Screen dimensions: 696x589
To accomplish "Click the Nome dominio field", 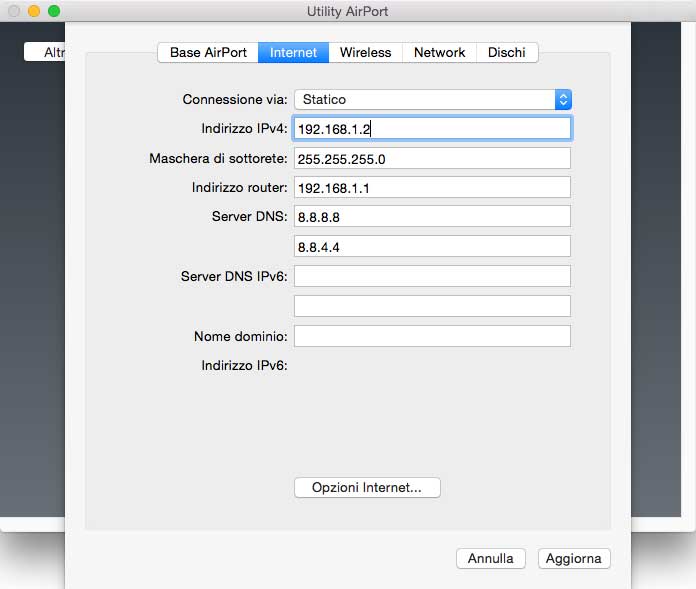I will coord(432,336).
